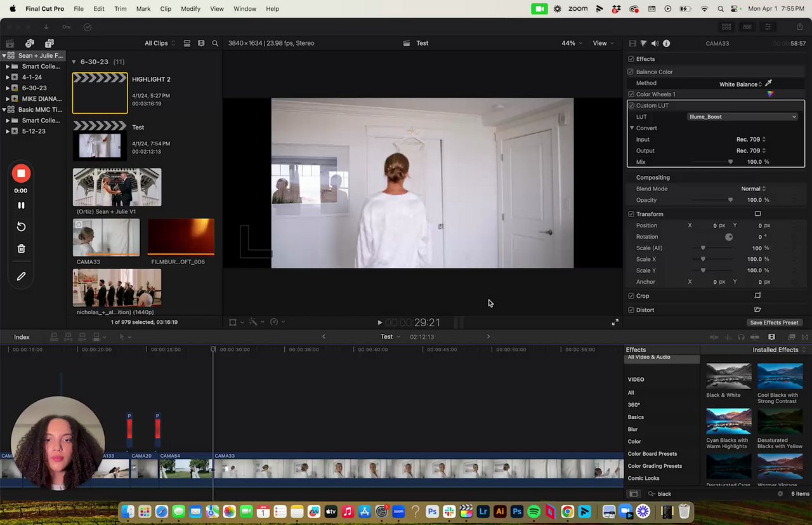The height and width of the screenshot is (525, 812).
Task: Open the Audio inspector speaker icon
Action: click(655, 43)
